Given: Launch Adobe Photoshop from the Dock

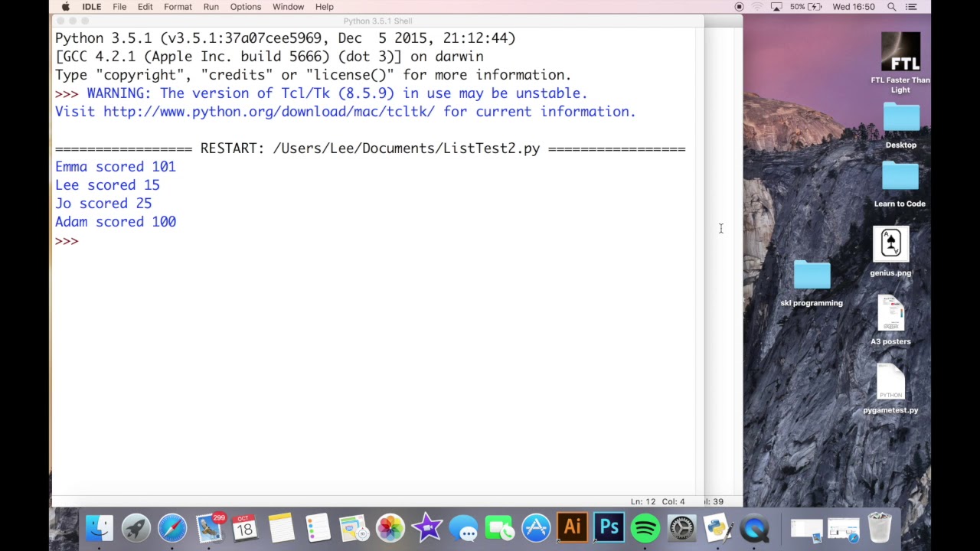Looking at the screenshot, I should pyautogui.click(x=609, y=528).
